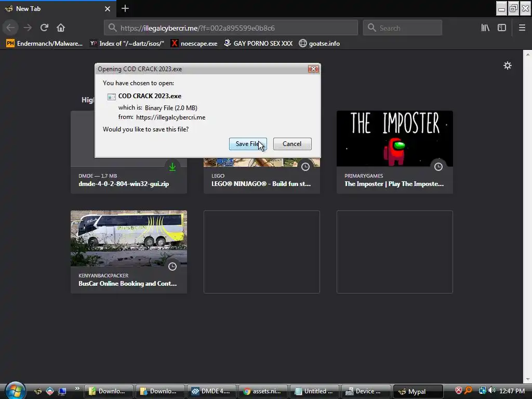Click the 12:47 PM clock

tap(512, 391)
